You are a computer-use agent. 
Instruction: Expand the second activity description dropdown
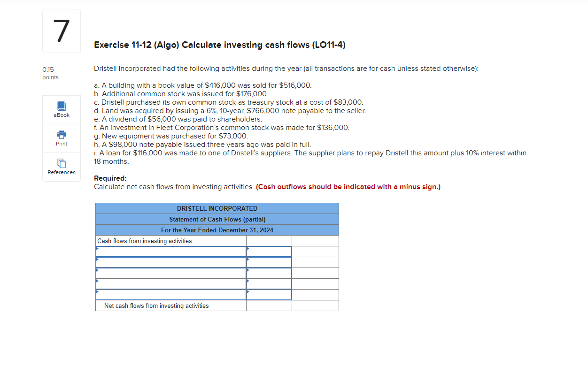point(170,262)
